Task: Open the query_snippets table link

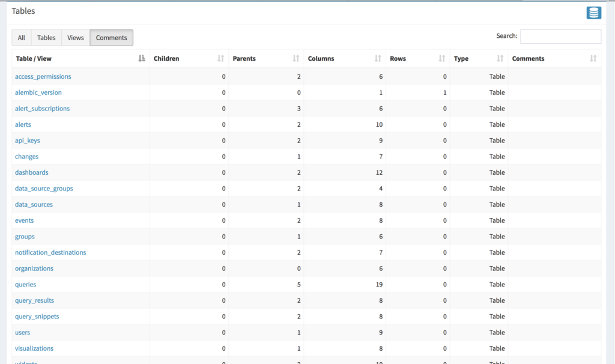Action: [37, 317]
